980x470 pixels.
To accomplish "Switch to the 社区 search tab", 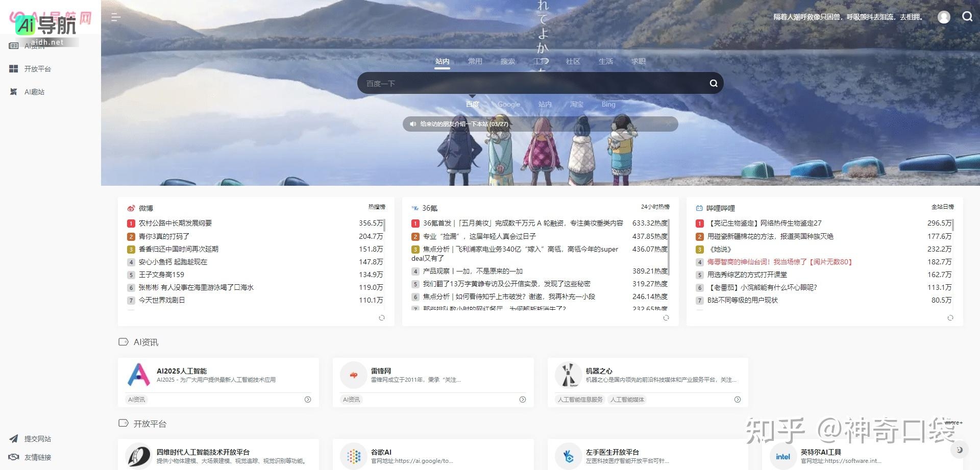I will (573, 61).
